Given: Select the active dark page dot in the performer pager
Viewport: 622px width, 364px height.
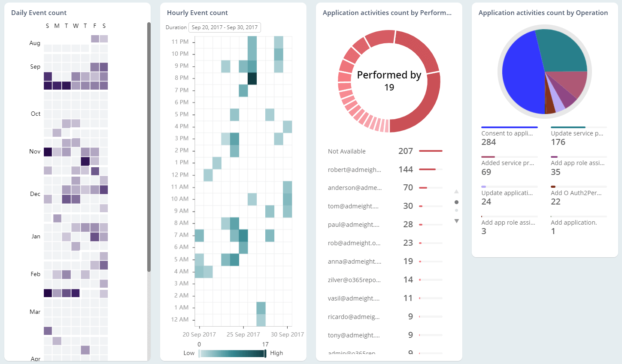Looking at the screenshot, I should pyautogui.click(x=456, y=202).
